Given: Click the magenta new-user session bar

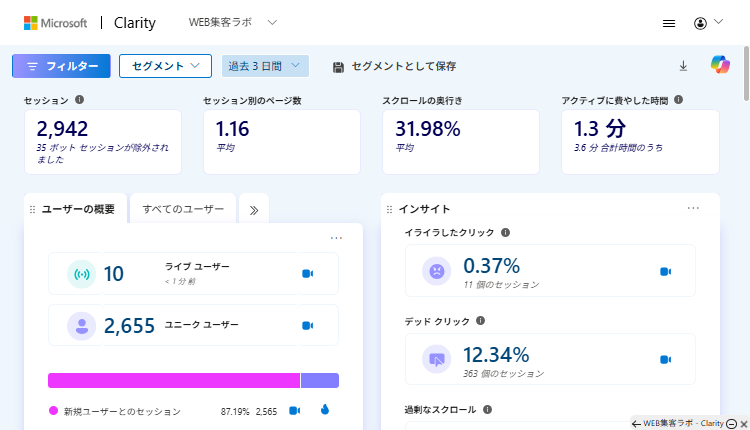Looking at the screenshot, I should click(174, 380).
